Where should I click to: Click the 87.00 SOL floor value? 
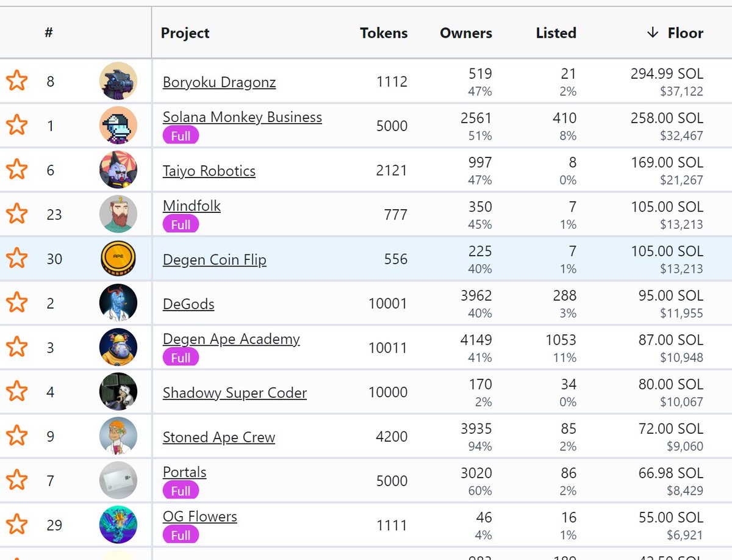(671, 340)
